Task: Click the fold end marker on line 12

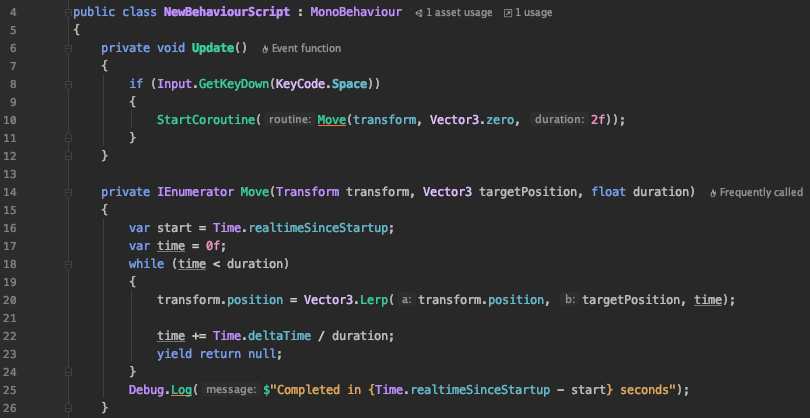Action: coord(68,156)
